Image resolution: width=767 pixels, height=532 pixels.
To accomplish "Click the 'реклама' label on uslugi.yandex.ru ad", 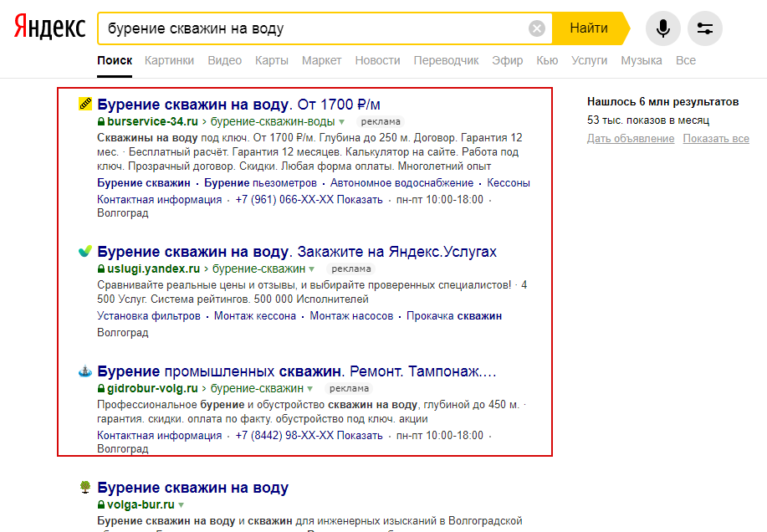I will (x=351, y=269).
